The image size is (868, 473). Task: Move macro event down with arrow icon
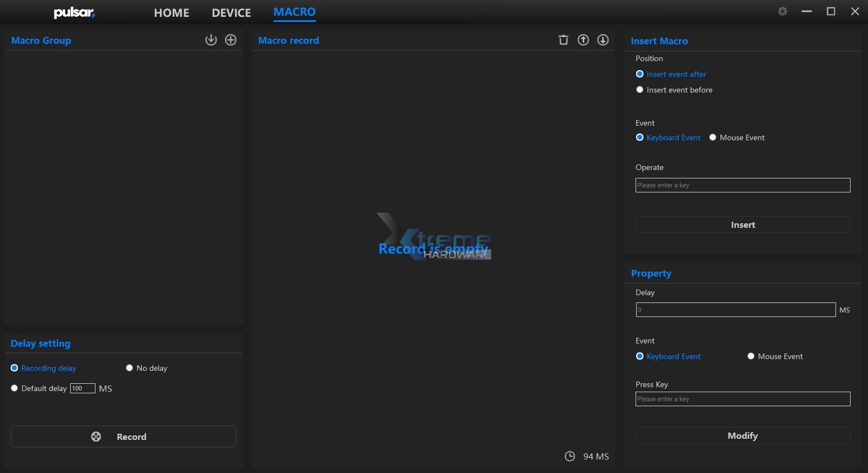pyautogui.click(x=603, y=40)
